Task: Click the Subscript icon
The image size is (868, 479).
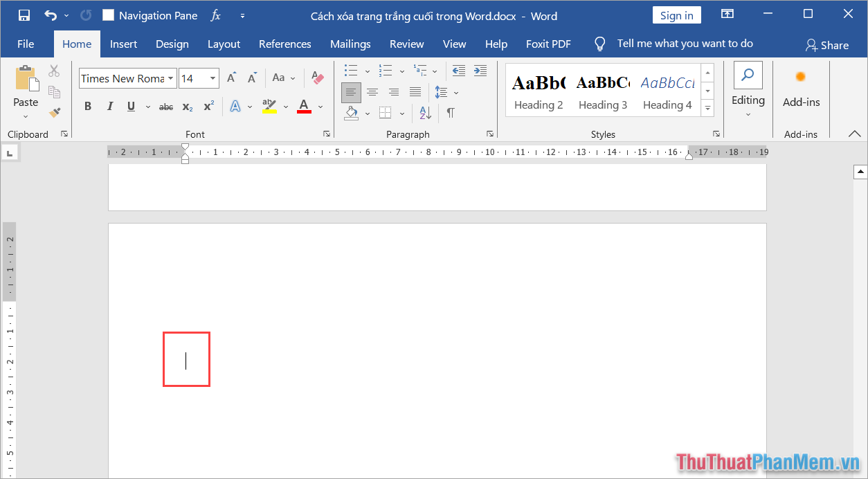Action: 187,106
